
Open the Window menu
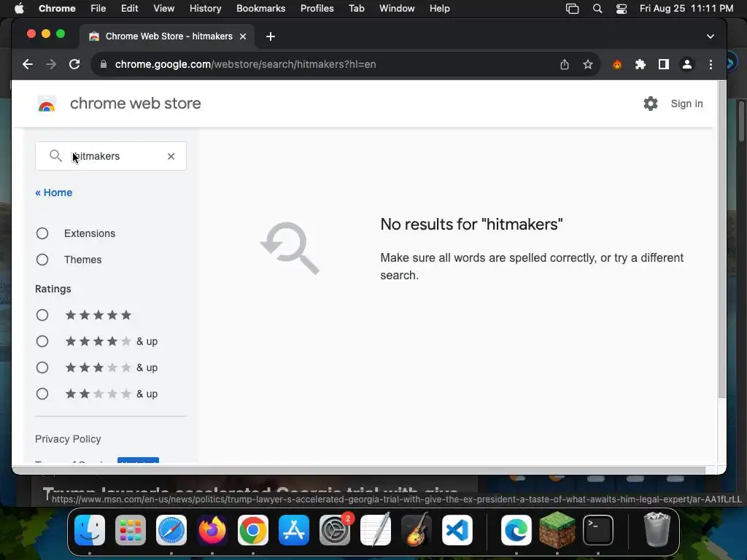pyautogui.click(x=397, y=9)
